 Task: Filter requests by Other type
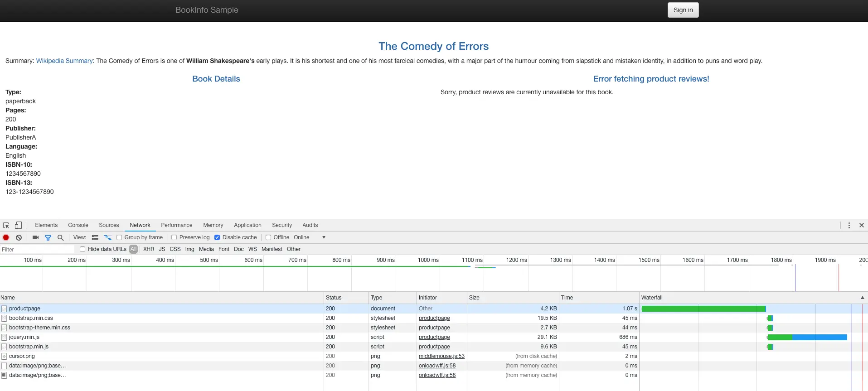[294, 249]
